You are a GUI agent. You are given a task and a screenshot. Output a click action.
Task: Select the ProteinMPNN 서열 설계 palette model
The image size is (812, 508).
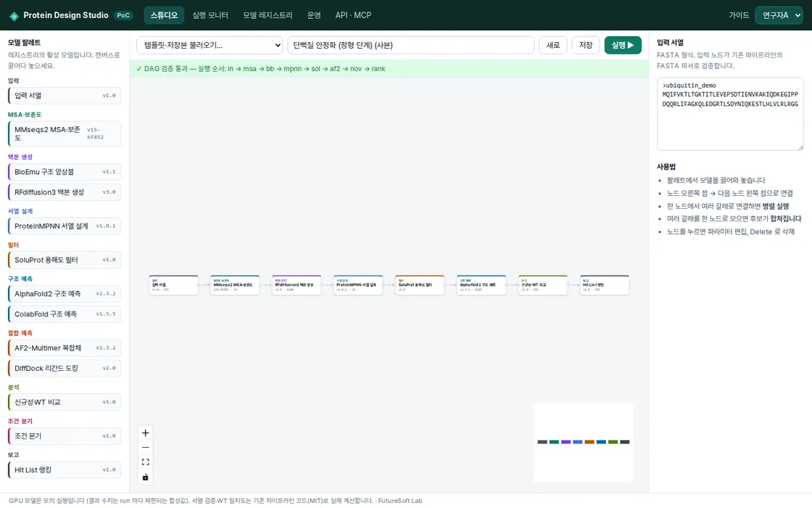point(65,226)
